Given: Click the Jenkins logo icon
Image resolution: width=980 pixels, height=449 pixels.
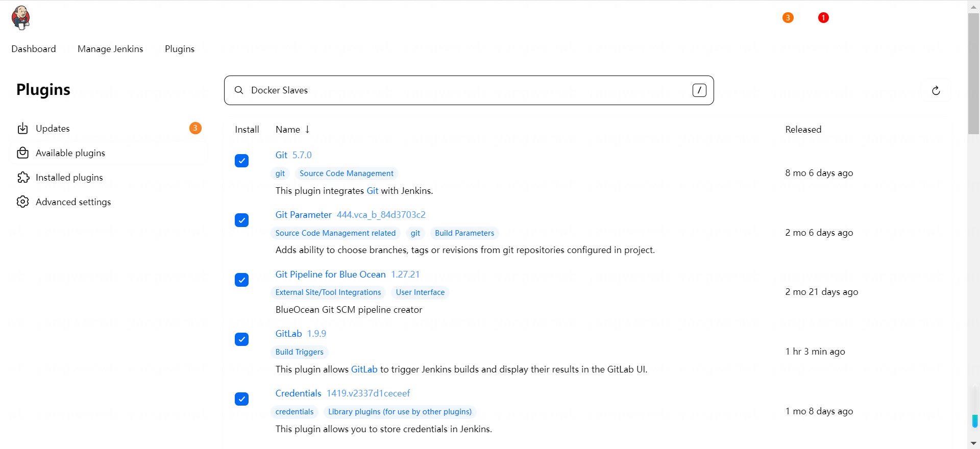Looking at the screenshot, I should tap(21, 18).
